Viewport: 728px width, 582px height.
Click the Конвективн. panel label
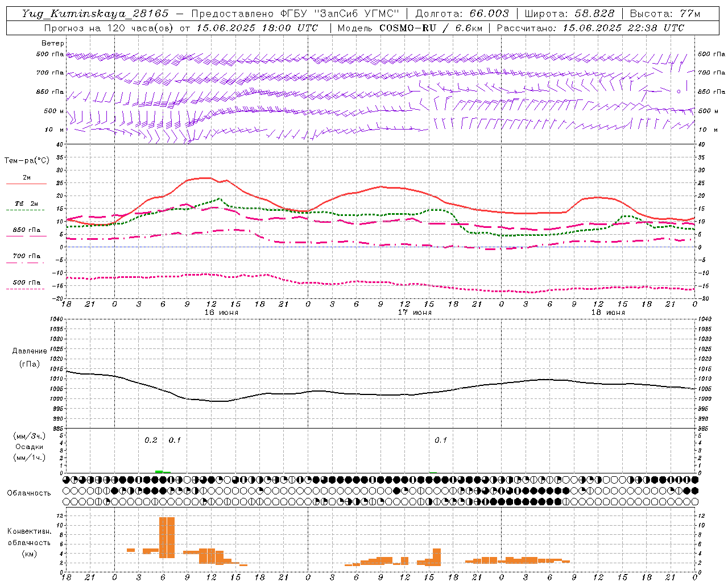click(29, 531)
